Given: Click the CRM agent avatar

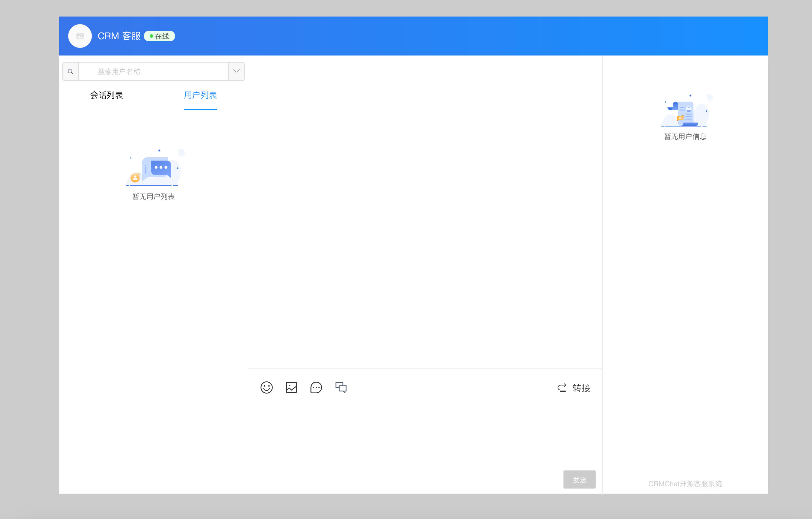Looking at the screenshot, I should (x=80, y=36).
